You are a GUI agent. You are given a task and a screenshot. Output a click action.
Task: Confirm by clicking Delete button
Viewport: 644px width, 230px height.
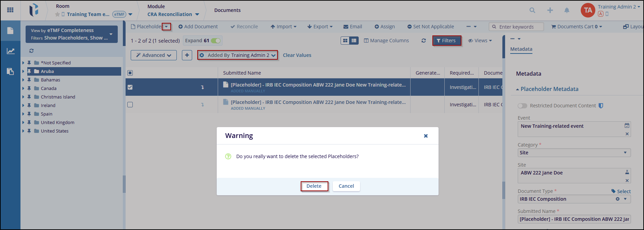coord(314,186)
